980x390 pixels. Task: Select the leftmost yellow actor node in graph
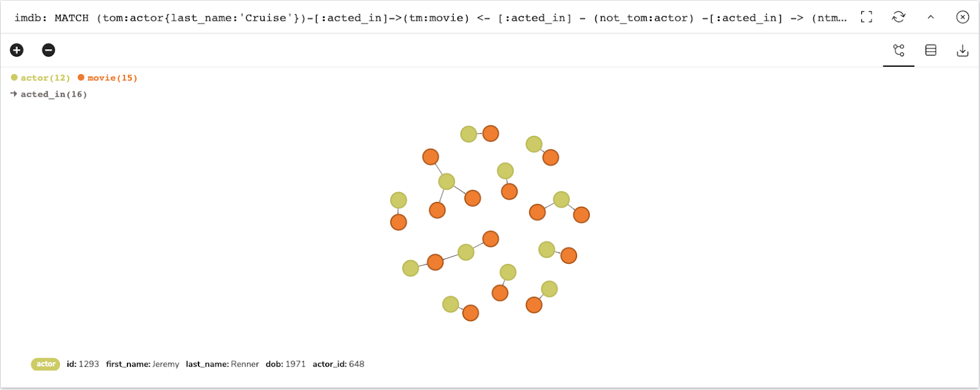point(399,200)
